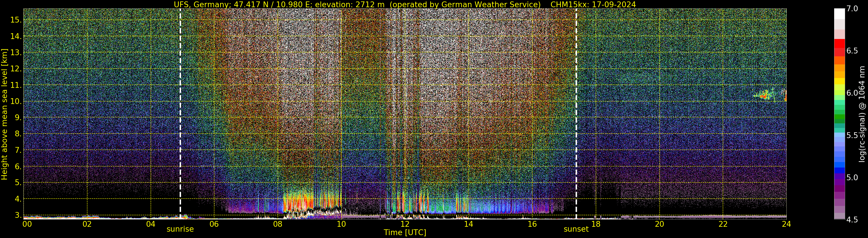Click the time tick label '18'

click(596, 224)
